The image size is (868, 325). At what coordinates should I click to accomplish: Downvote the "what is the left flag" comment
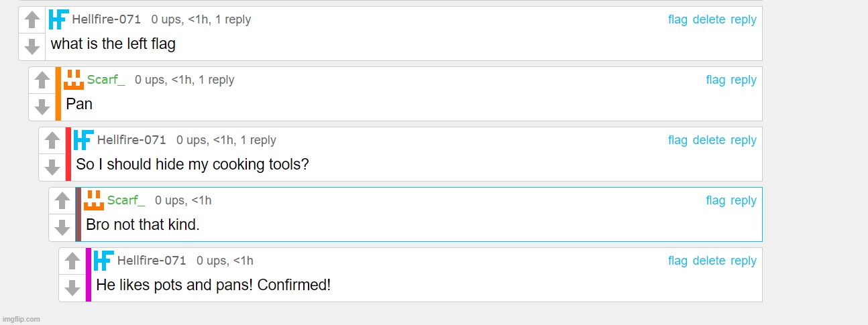(32, 47)
